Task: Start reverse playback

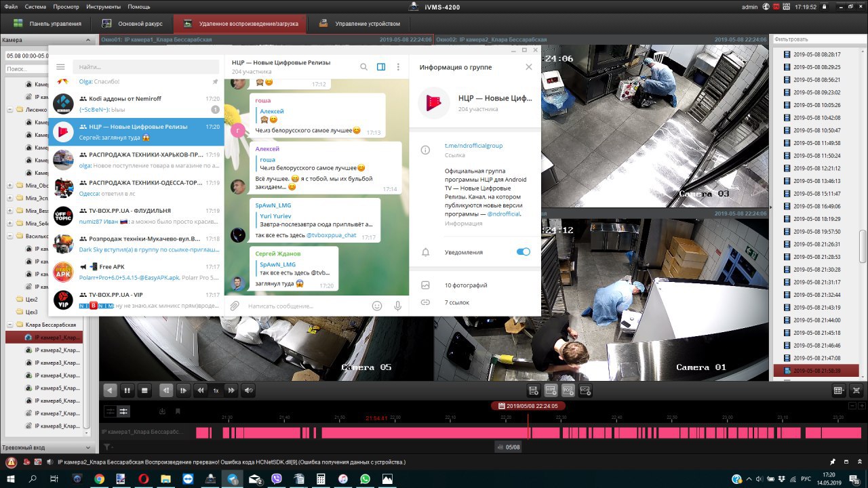Action: 110,390
